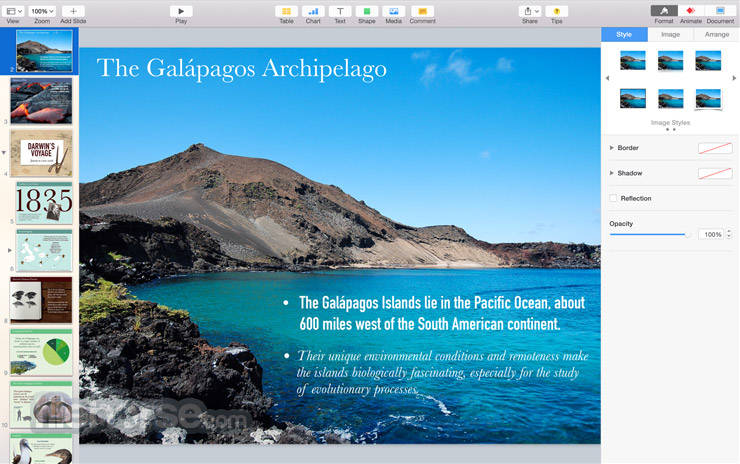Select the Darwin's Voyage slide thumbnail
Image resolution: width=740 pixels, height=464 pixels.
41,152
